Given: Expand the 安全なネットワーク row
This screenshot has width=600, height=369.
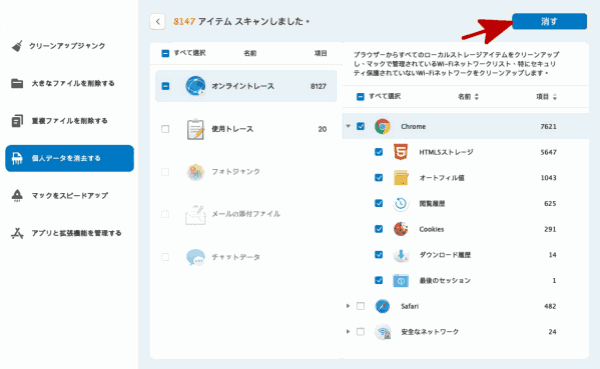Looking at the screenshot, I should click(x=348, y=331).
